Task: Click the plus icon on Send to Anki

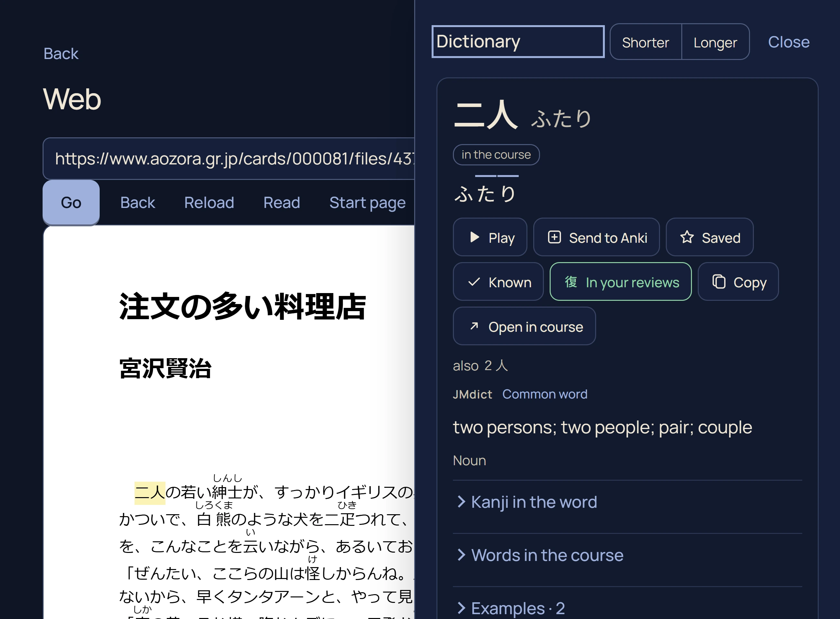Action: [554, 237]
